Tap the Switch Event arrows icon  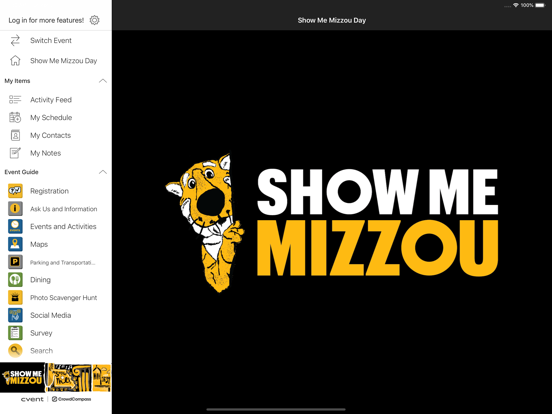(x=15, y=40)
